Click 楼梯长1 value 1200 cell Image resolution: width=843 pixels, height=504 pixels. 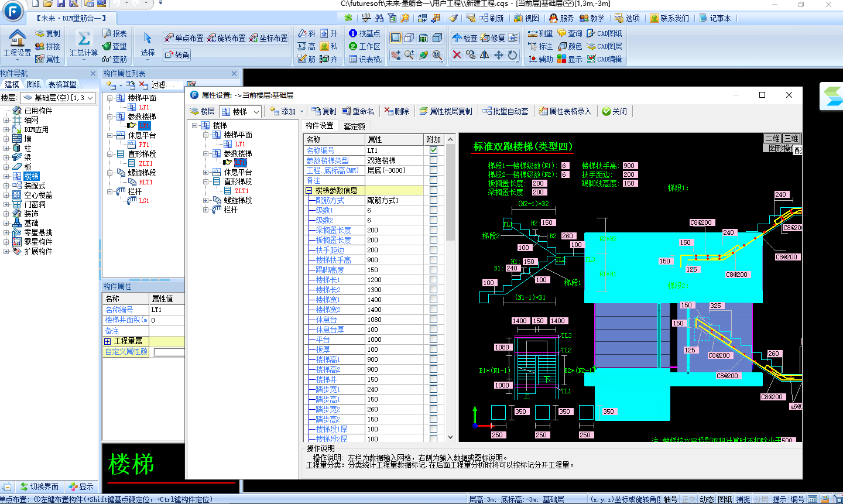point(395,279)
